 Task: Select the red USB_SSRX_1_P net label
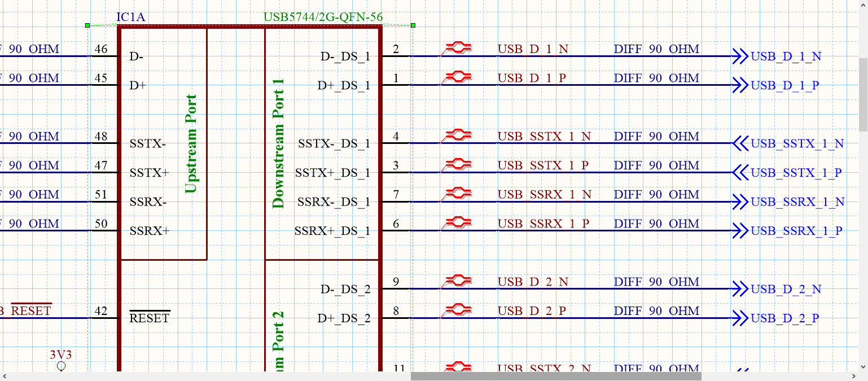coord(543,224)
